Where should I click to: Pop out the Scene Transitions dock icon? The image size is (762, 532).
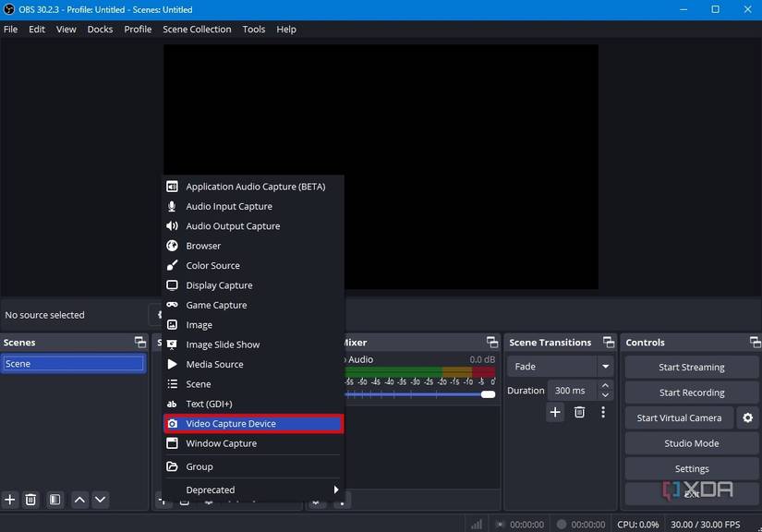pos(609,342)
